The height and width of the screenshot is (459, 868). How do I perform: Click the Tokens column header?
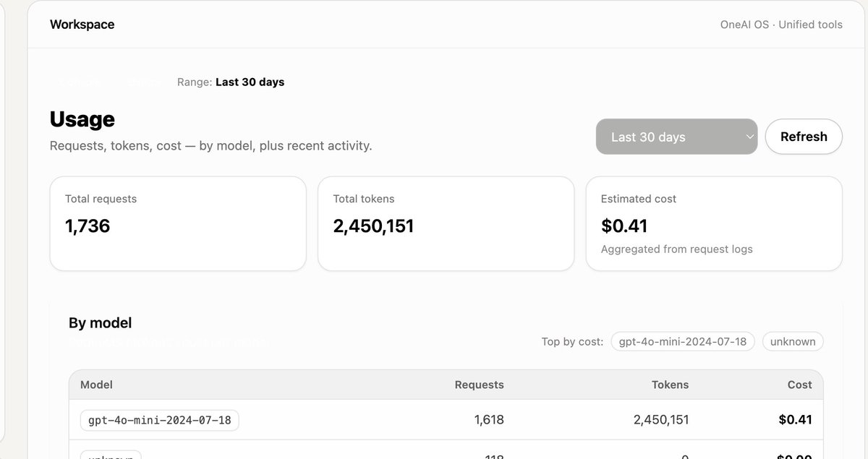[670, 385]
